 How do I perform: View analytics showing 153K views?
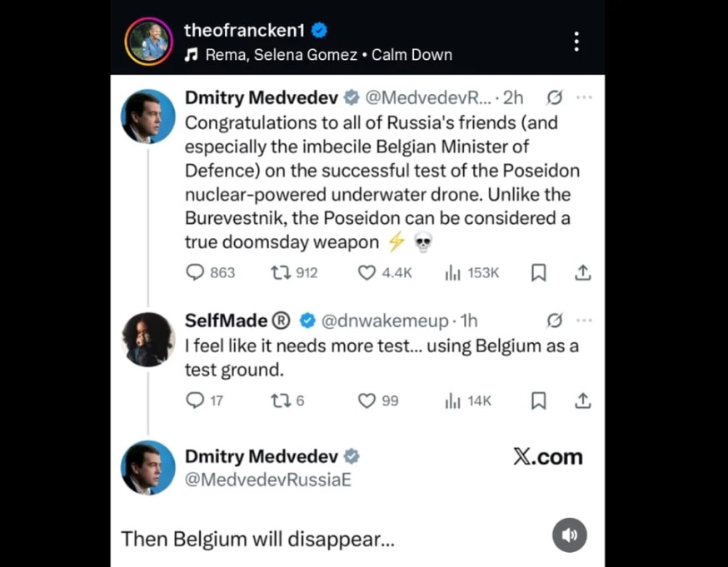click(x=453, y=272)
